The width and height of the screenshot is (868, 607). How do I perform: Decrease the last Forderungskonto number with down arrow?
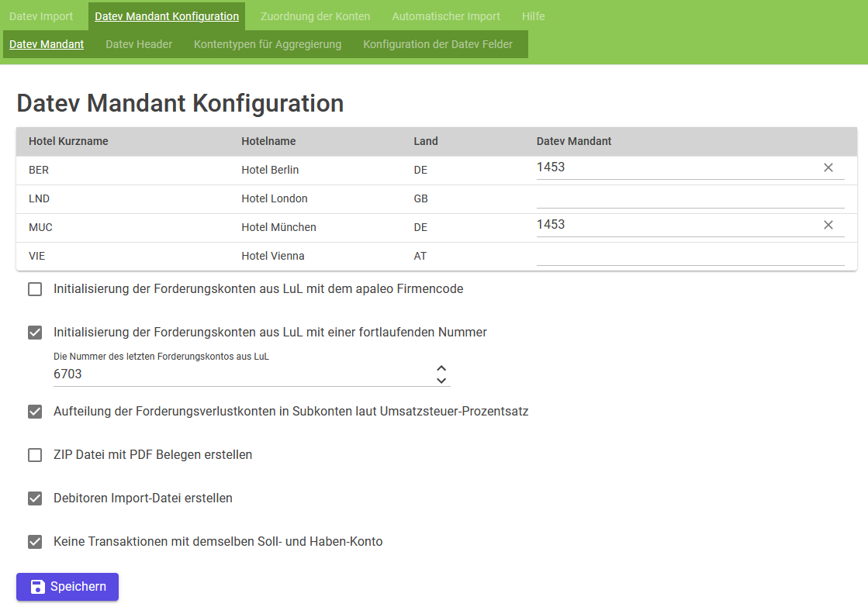click(441, 380)
